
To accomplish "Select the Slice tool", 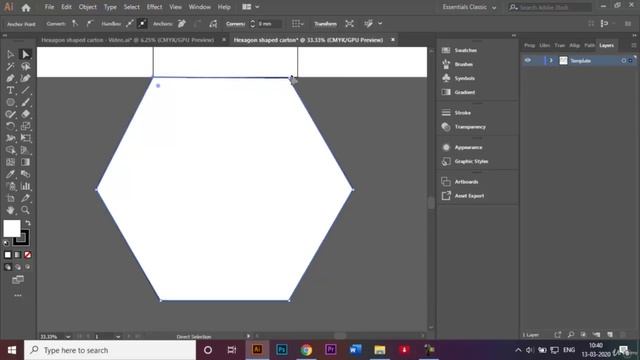I will [25, 198].
